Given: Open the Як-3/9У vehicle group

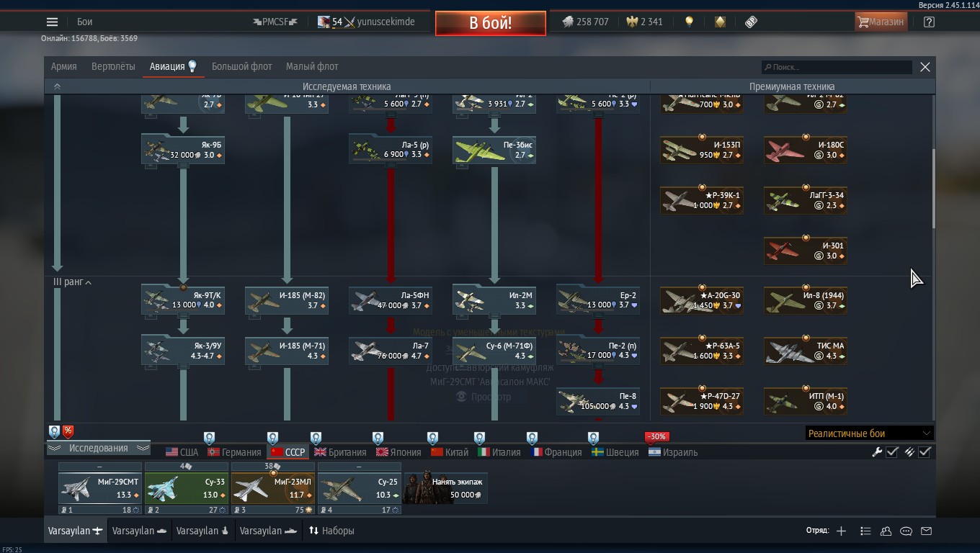Looking at the screenshot, I should [x=183, y=351].
